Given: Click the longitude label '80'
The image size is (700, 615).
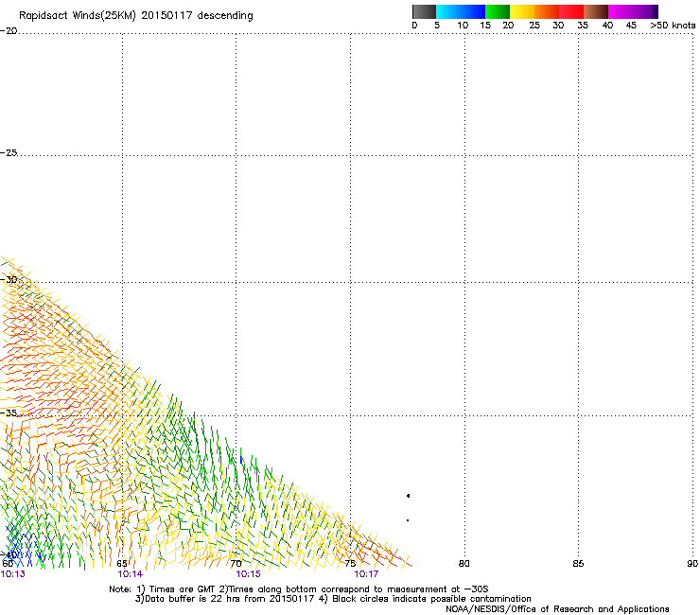Looking at the screenshot, I should point(464,564).
